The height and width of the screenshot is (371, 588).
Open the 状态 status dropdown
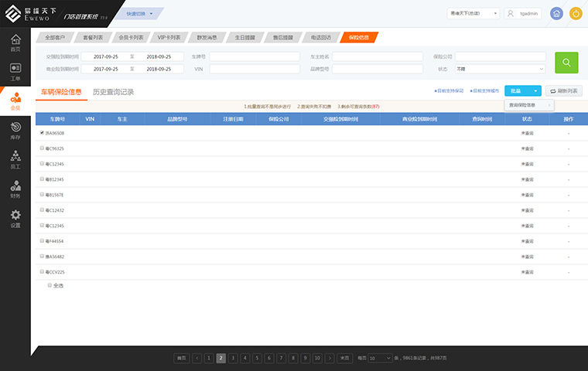(500, 69)
